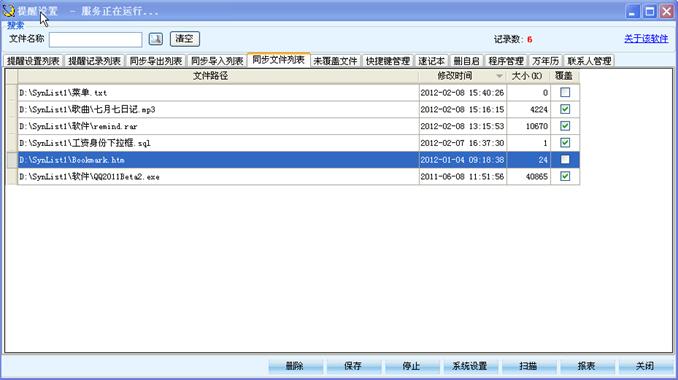Click the date 2012-02-07 16:37:30

[x=462, y=143]
